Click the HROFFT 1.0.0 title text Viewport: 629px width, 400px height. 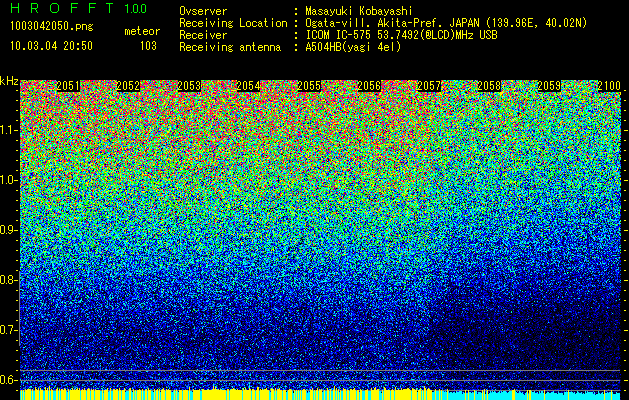[79, 8]
